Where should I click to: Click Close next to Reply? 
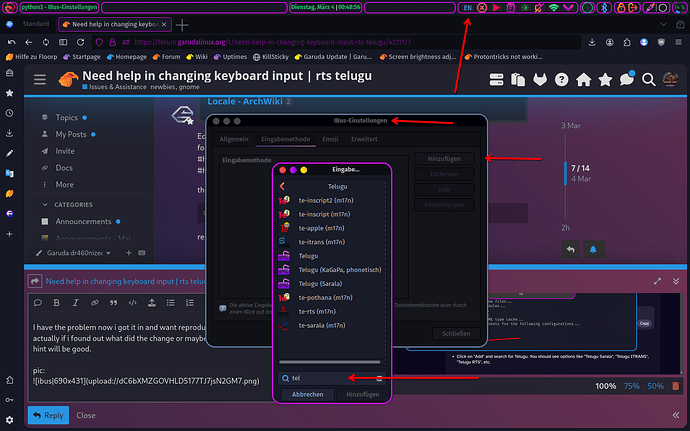click(86, 415)
